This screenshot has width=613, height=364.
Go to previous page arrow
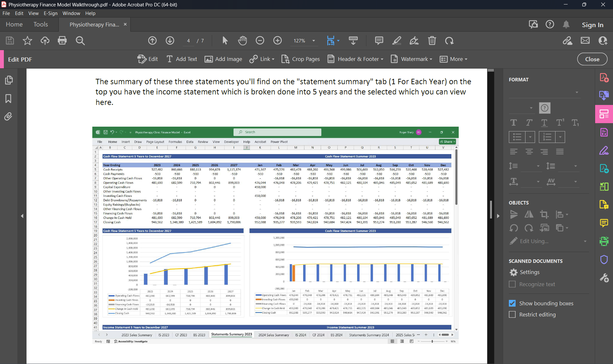coord(152,41)
